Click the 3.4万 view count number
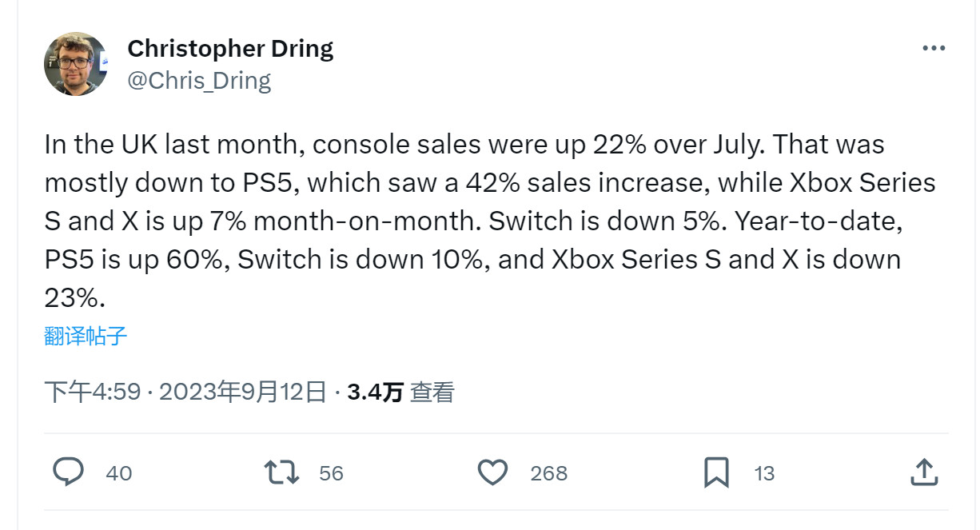 [x=375, y=392]
